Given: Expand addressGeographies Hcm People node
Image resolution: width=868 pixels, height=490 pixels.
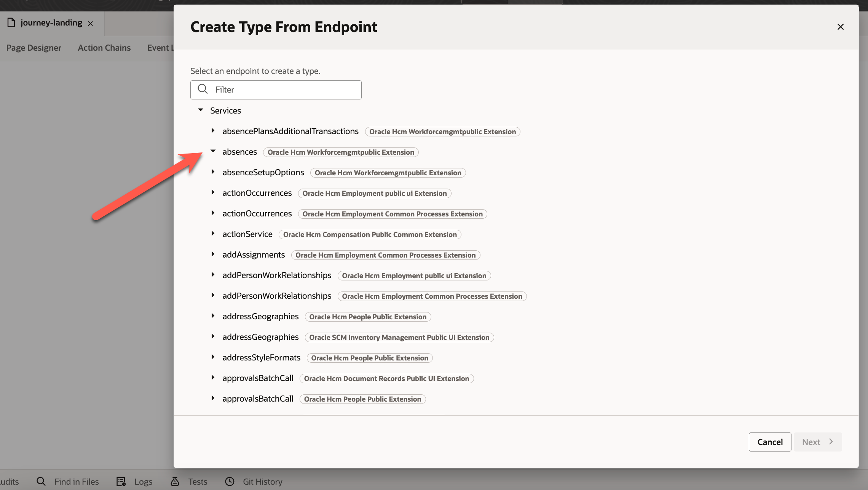Looking at the screenshot, I should pos(213,316).
